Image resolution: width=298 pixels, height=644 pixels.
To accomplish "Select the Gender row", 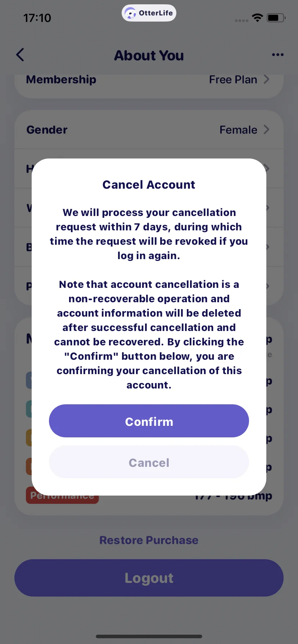I will [149, 129].
